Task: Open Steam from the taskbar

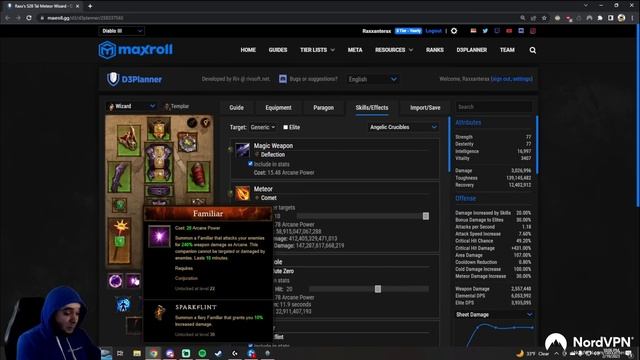Action: [218, 353]
